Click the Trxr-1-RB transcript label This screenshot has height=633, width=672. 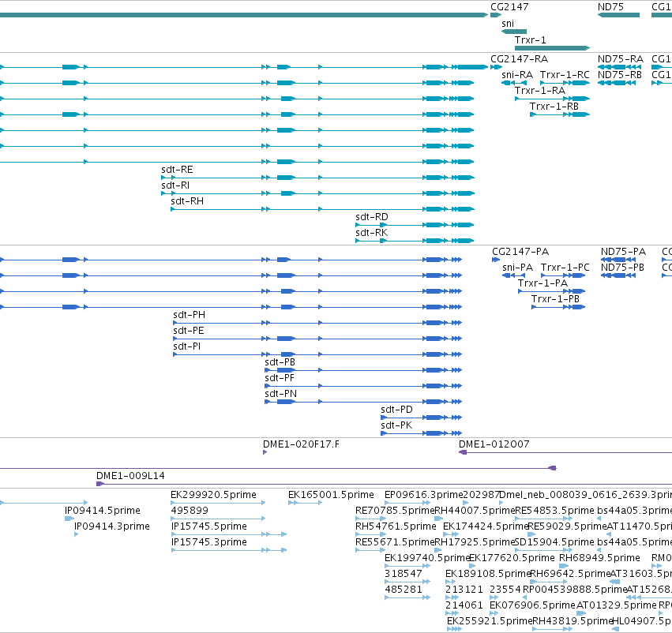point(554,107)
